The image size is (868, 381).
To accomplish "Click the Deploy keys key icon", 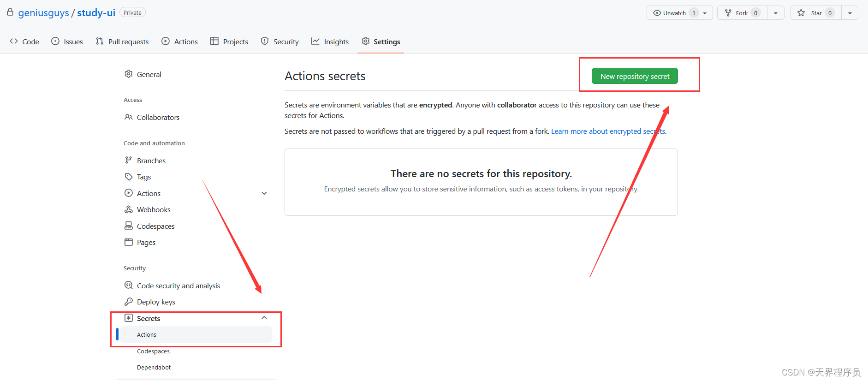I will [129, 302].
